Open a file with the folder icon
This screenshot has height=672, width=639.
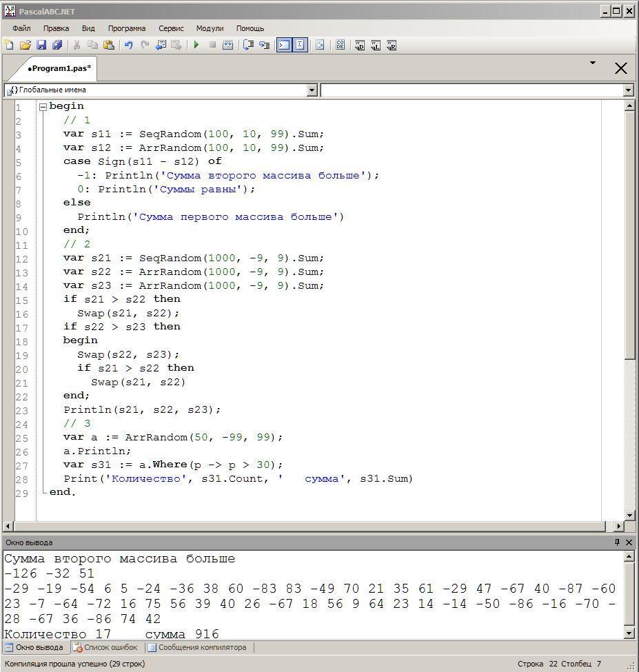25,45
